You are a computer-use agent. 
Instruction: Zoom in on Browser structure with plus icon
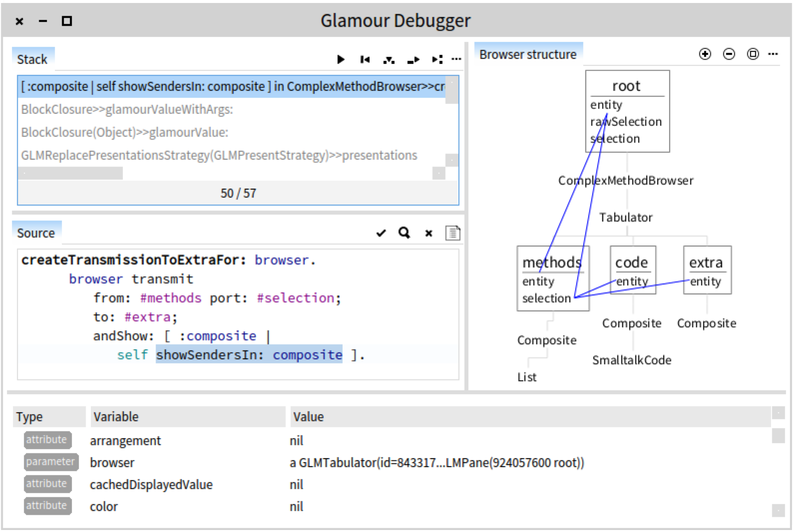click(705, 54)
